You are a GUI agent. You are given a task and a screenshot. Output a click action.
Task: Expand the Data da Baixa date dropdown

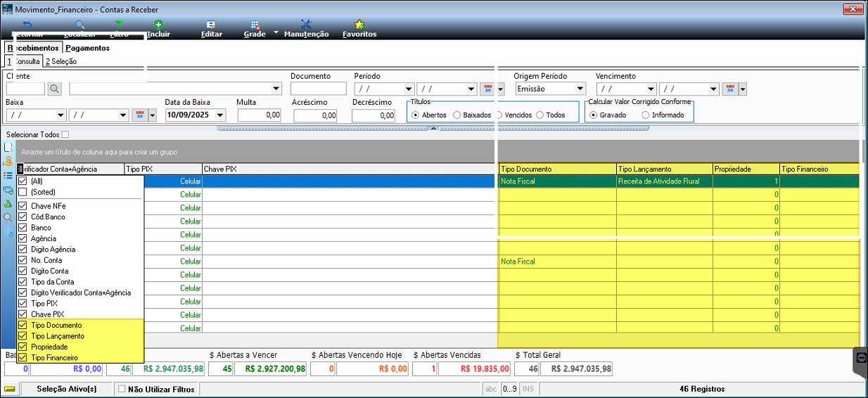(x=220, y=115)
